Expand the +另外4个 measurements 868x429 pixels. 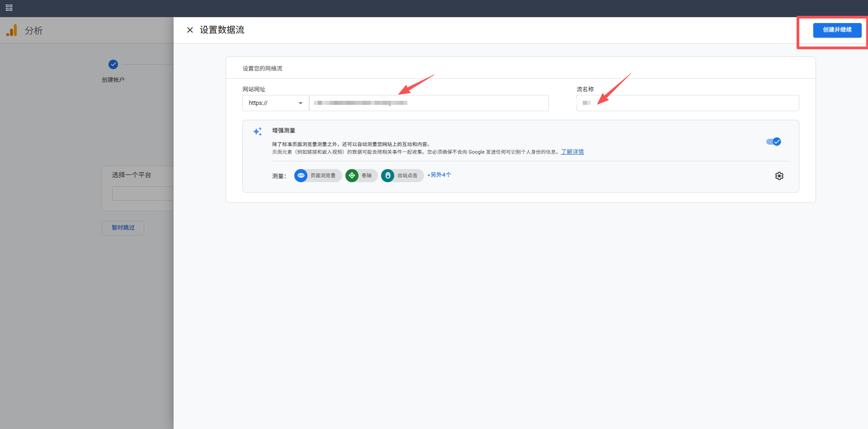(439, 175)
